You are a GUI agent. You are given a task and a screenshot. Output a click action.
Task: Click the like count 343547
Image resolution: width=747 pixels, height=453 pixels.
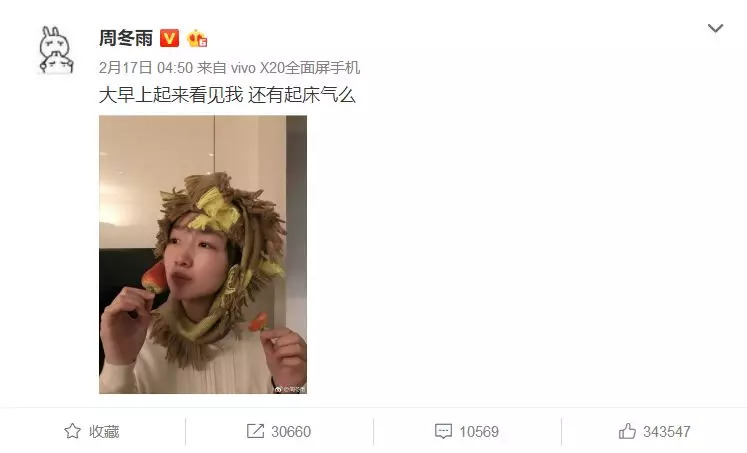(x=666, y=432)
